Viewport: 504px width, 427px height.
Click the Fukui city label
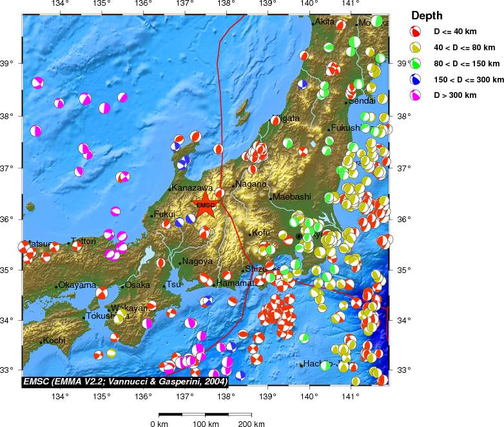point(164,214)
